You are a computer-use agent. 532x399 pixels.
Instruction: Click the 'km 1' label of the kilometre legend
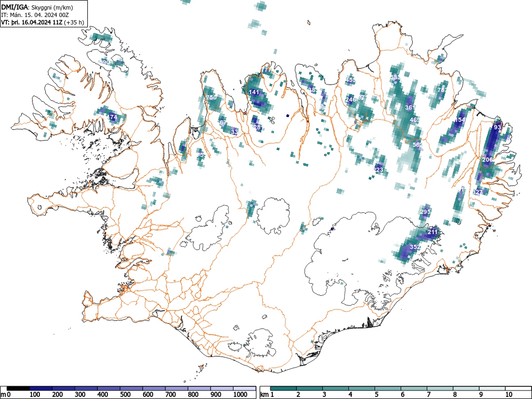[x=267, y=395]
